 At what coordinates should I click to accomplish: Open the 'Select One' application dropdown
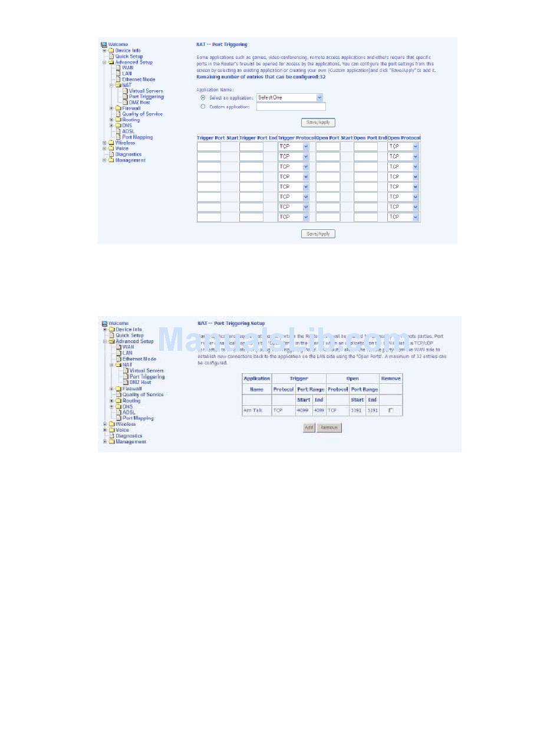point(290,97)
